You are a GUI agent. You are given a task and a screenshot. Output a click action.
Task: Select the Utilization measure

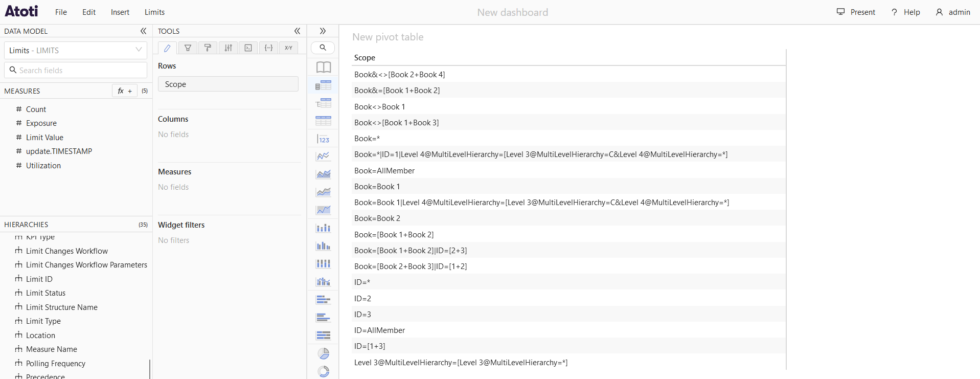43,166
